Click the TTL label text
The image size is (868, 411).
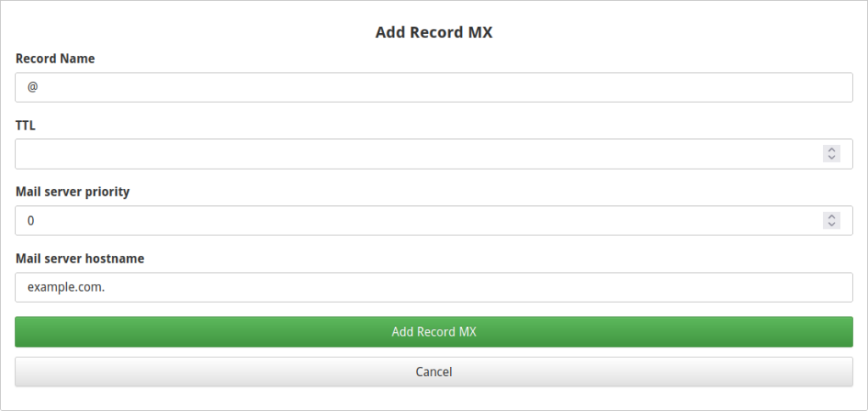pyautogui.click(x=25, y=125)
